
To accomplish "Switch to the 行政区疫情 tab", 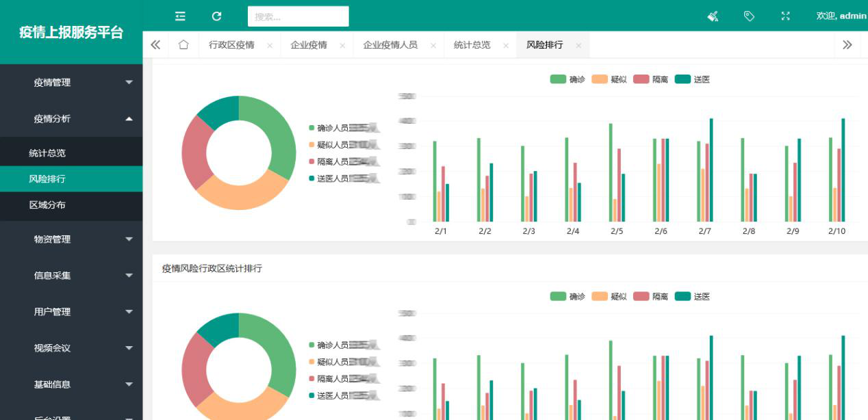I will [x=231, y=45].
